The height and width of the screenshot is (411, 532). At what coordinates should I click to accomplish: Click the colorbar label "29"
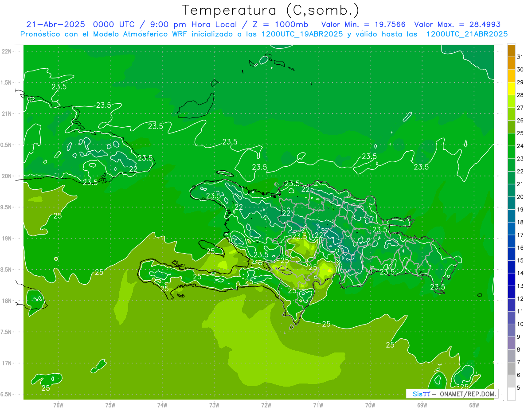click(520, 82)
